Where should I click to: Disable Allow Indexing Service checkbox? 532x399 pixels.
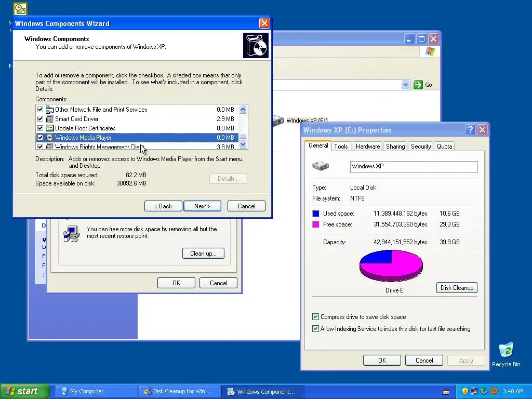pyautogui.click(x=315, y=328)
